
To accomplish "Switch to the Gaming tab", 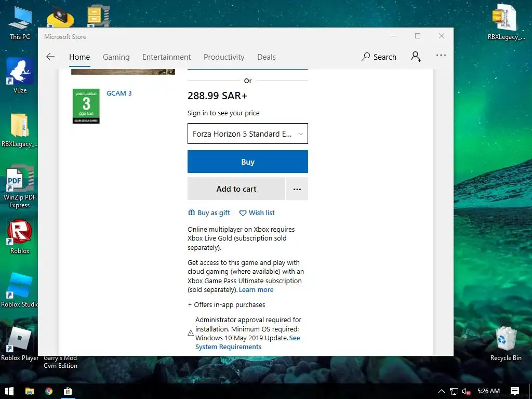I will click(x=116, y=57).
